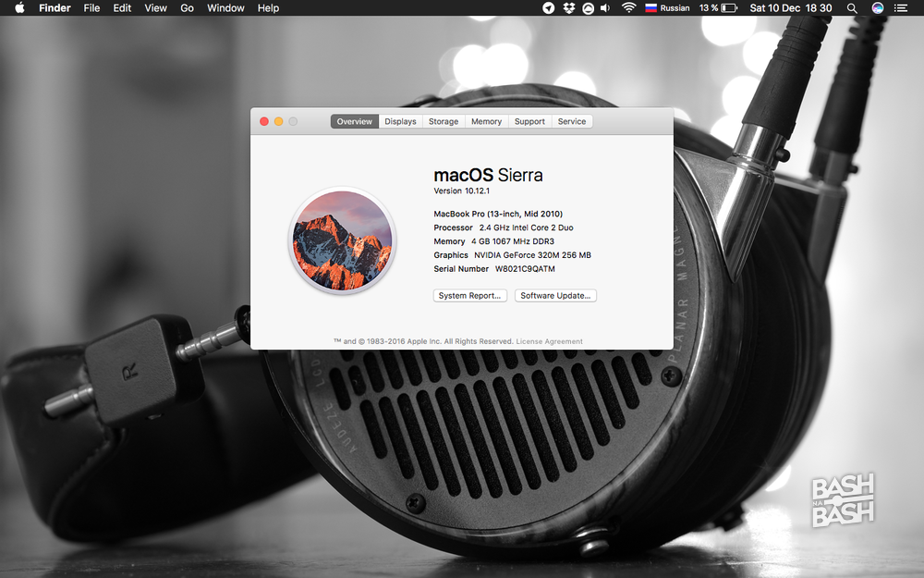Click the serial number W8021C9QATM

[525, 269]
